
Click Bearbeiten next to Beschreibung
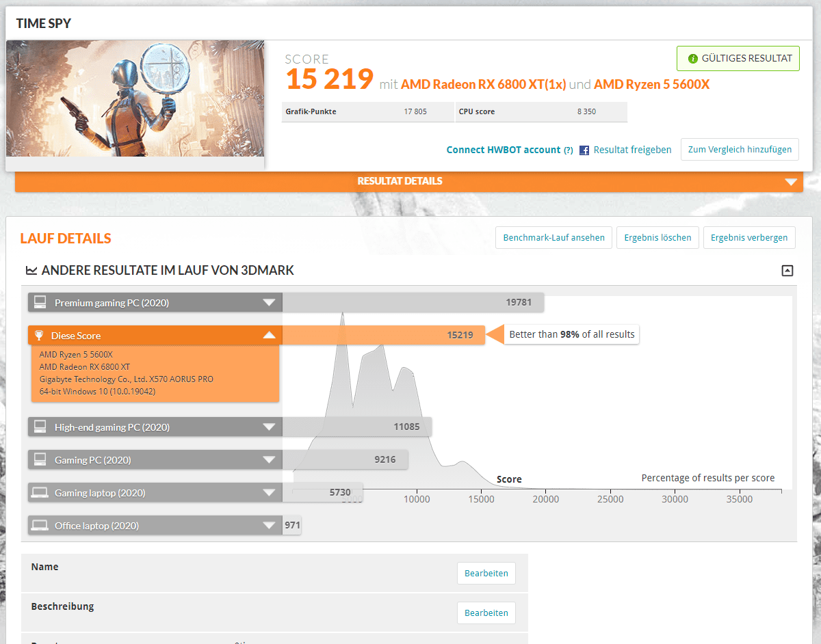(486, 613)
